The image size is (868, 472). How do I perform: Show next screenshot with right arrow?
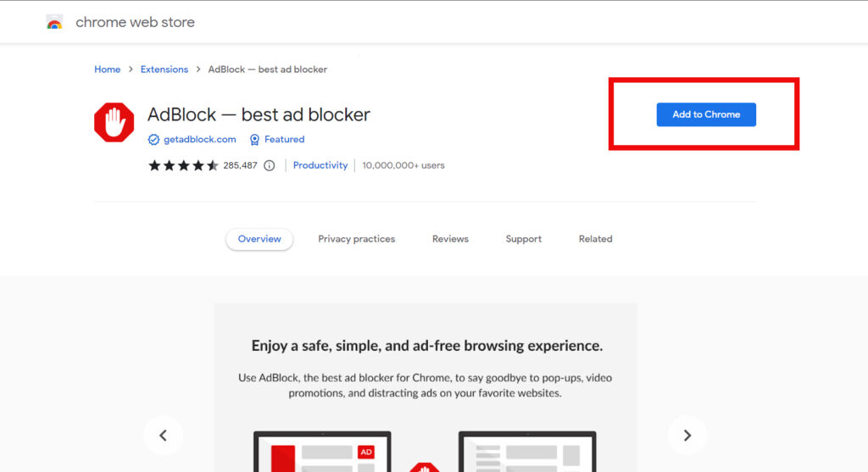click(x=687, y=436)
